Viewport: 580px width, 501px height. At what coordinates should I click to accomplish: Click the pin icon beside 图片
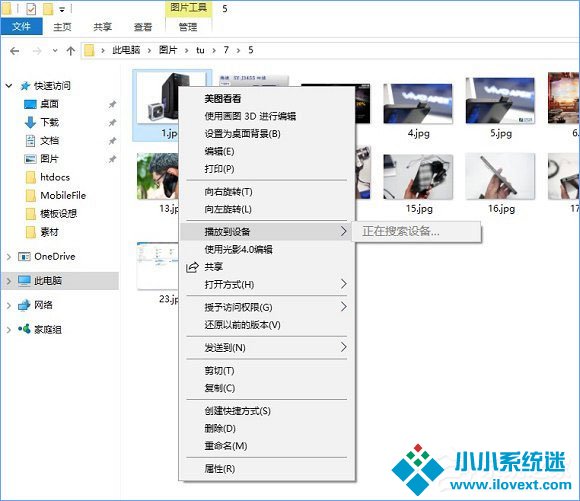(x=112, y=159)
